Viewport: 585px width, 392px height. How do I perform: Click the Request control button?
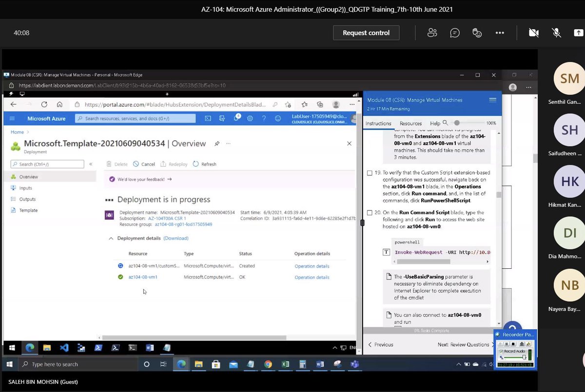pos(366,33)
